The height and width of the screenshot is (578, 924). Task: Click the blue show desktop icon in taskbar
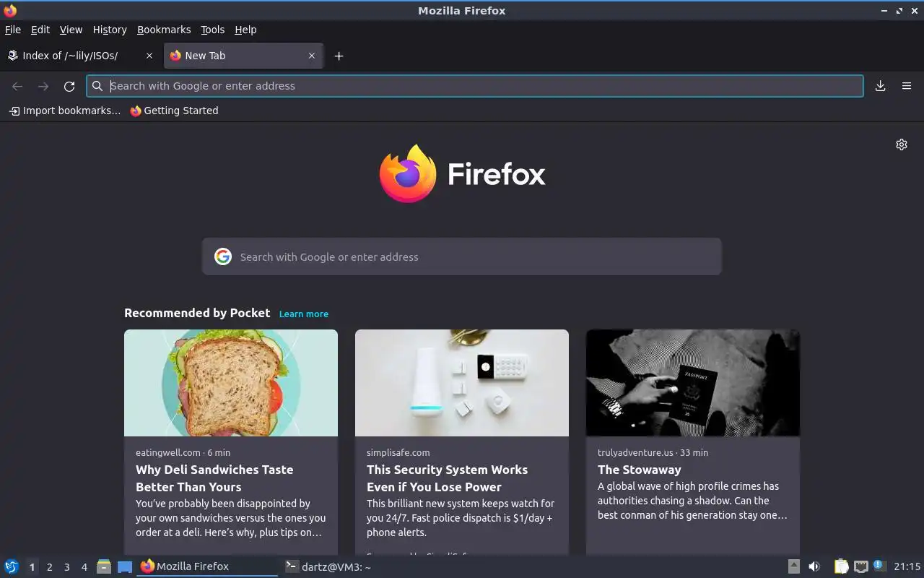[125, 567]
